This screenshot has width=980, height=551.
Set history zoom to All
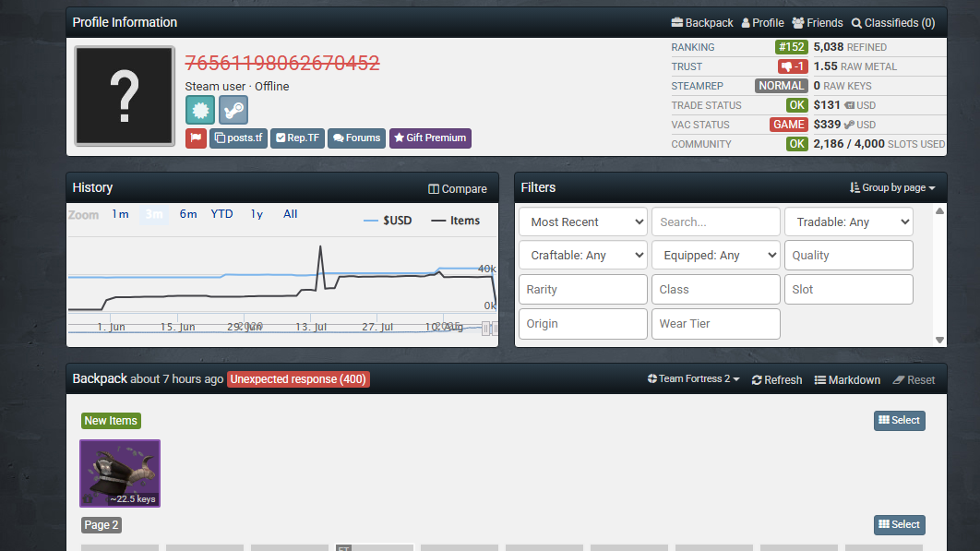coord(290,214)
